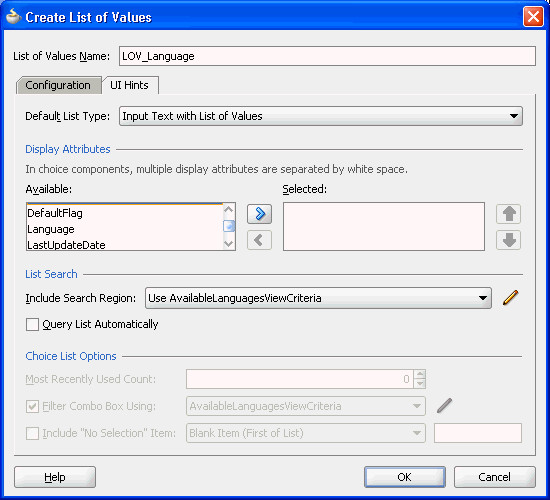
Task: Click Available list scrollbar thumb
Action: point(229,226)
